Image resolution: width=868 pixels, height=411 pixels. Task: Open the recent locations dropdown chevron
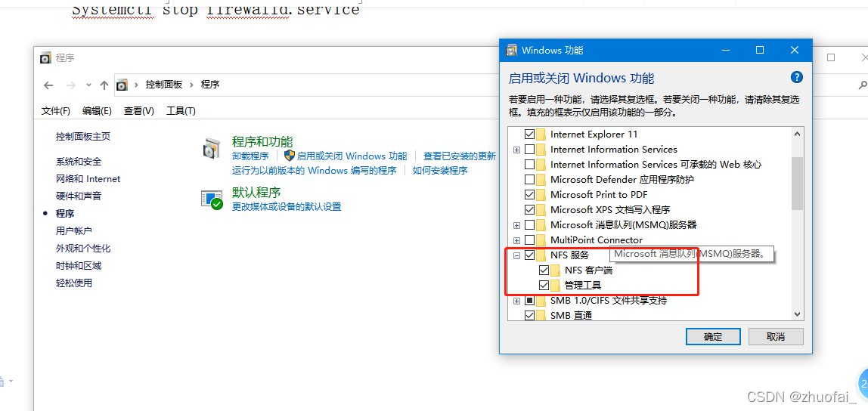[88, 85]
